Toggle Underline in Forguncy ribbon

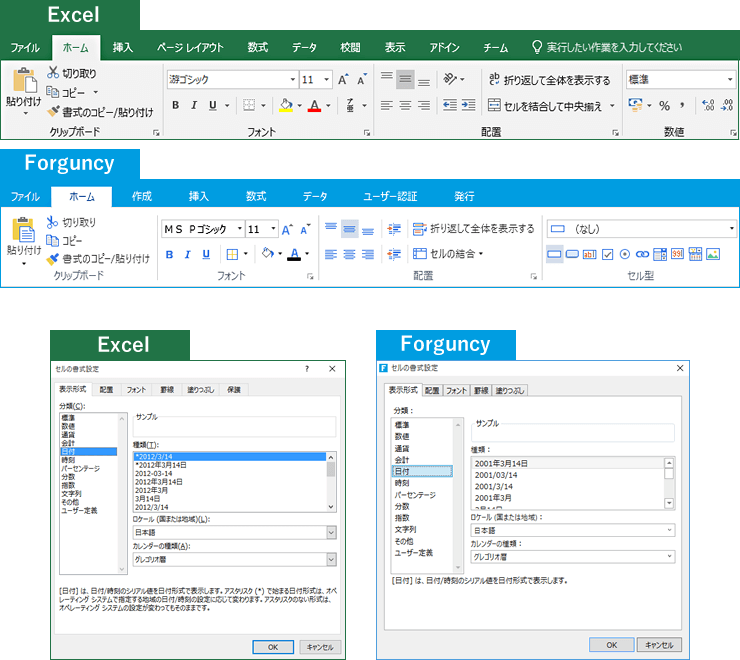coord(206,254)
